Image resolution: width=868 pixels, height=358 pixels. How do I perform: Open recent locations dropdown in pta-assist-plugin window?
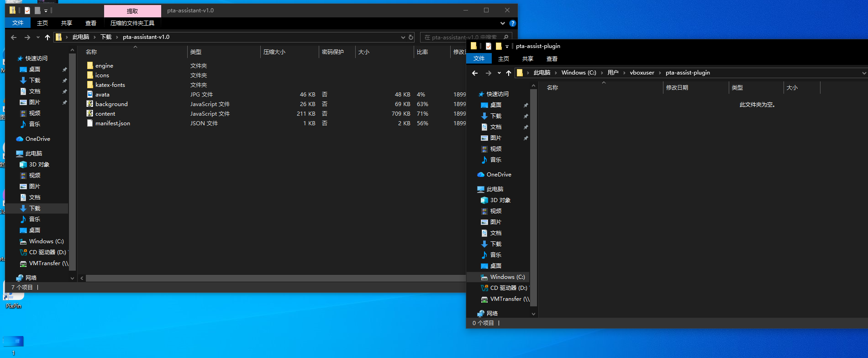pyautogui.click(x=499, y=73)
